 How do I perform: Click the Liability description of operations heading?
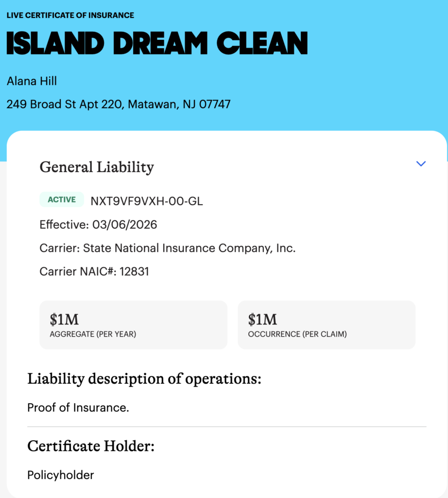coord(144,379)
